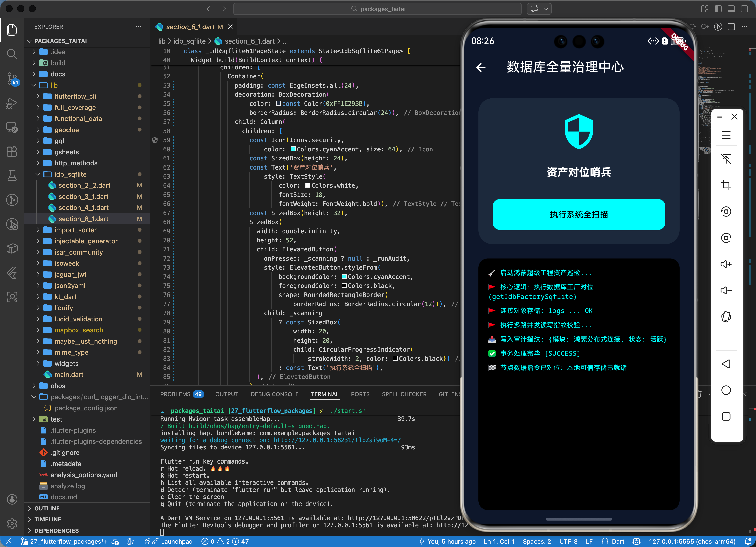756x547 pixels.
Task: Expand the flutterflow_cli folder
Action: [75, 96]
